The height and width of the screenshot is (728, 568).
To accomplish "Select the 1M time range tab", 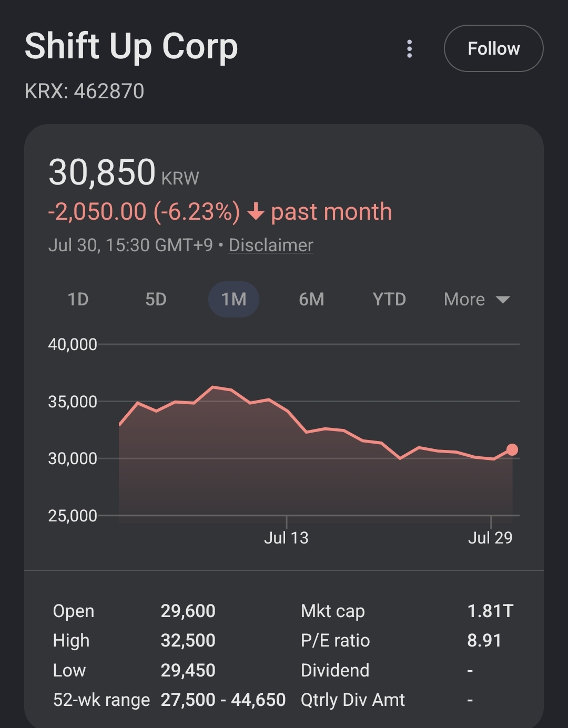I will point(234,300).
